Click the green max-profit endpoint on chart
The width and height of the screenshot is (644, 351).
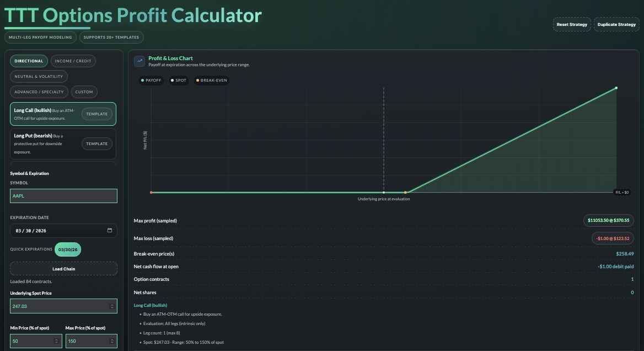click(x=616, y=88)
